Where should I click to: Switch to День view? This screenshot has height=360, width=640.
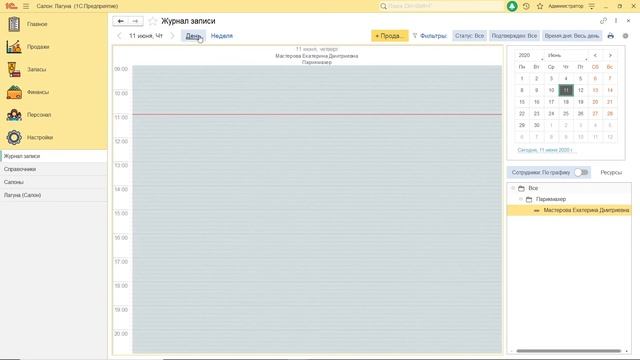point(193,36)
